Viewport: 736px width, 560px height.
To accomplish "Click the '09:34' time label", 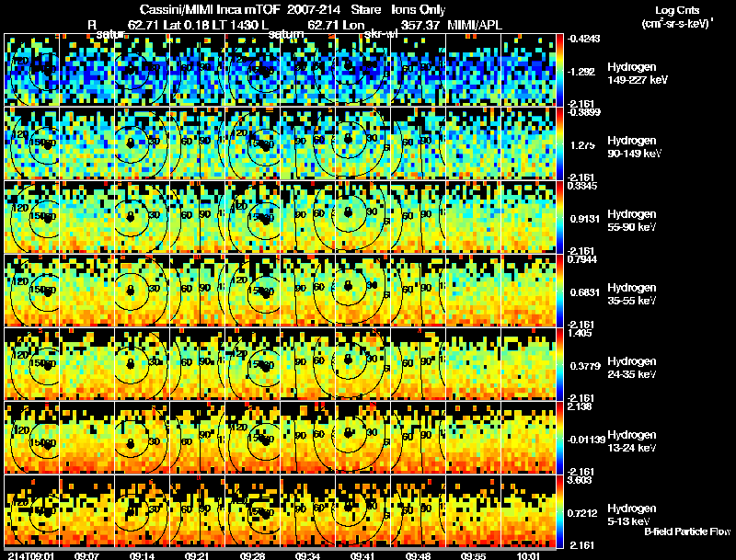I will 307,555.
